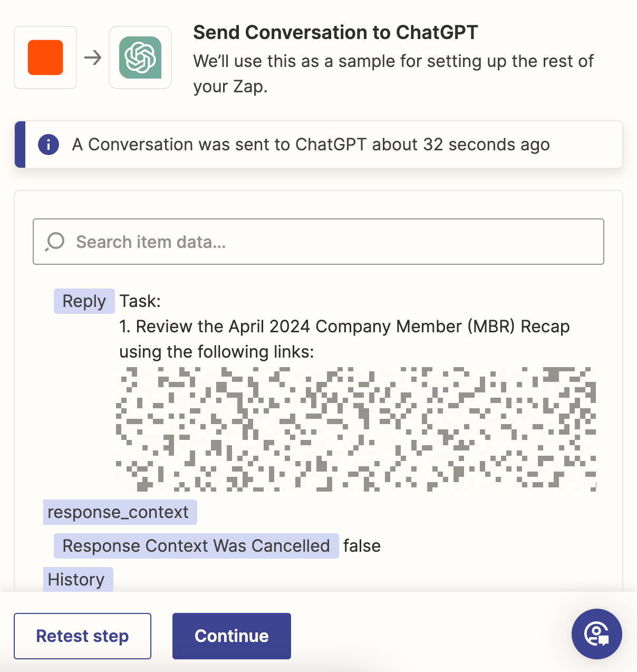
Task: Click the Conversation sent notification banner
Action: pos(318,145)
